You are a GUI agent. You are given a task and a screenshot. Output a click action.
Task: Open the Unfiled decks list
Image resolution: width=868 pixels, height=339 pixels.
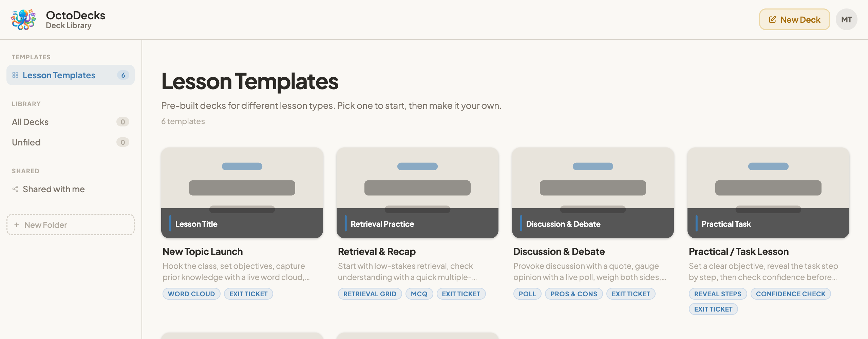[71, 142]
